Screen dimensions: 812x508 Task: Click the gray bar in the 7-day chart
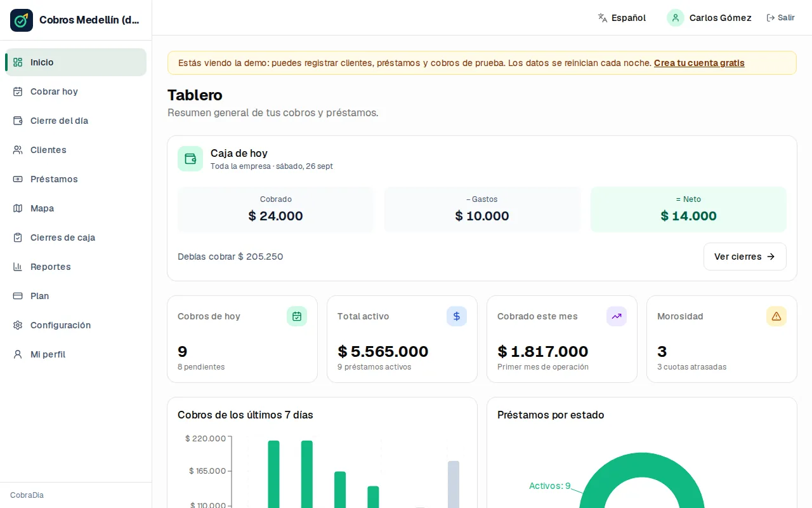click(x=454, y=484)
